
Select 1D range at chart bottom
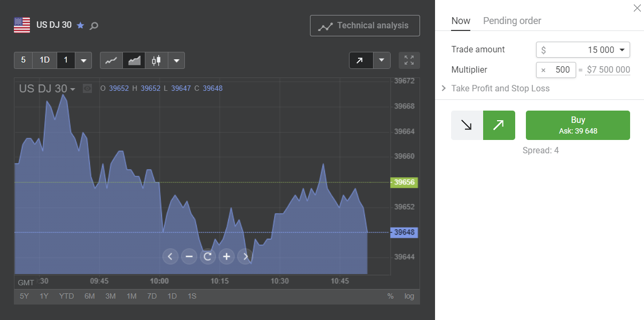tap(172, 296)
